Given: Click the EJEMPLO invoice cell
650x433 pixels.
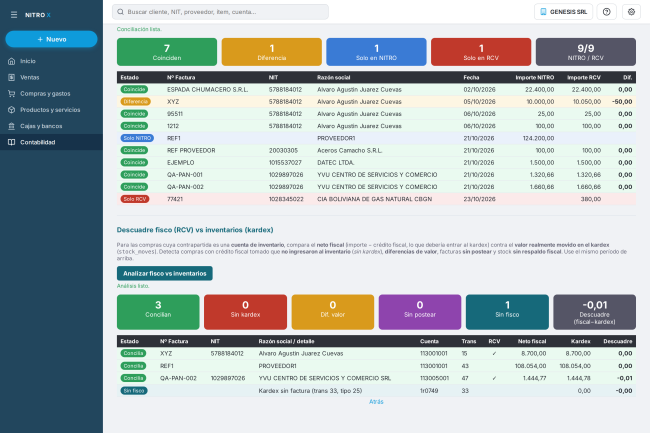Looking at the screenshot, I should pos(180,162).
